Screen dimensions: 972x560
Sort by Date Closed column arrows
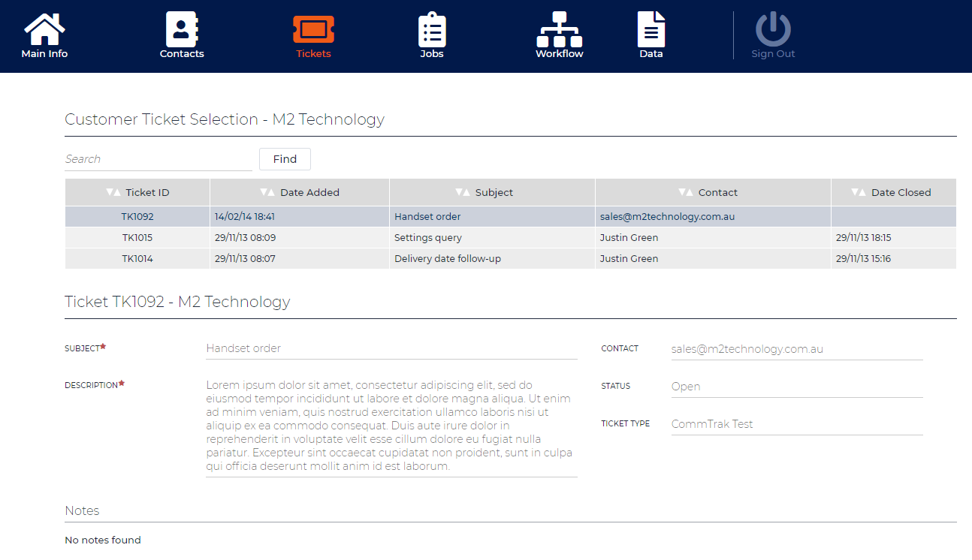click(859, 192)
